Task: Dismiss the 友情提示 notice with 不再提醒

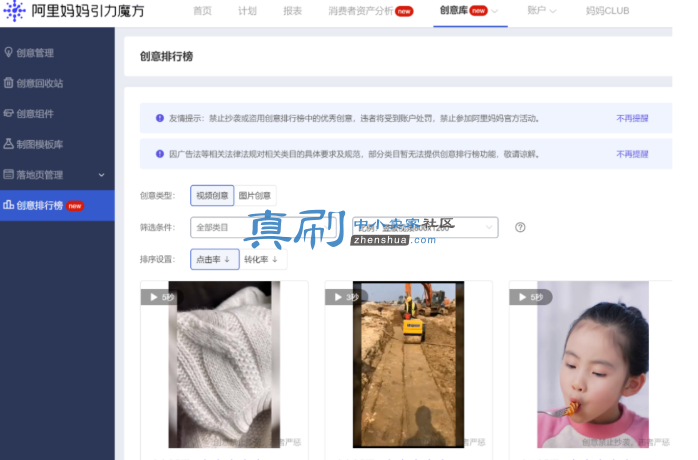Action: [632, 118]
